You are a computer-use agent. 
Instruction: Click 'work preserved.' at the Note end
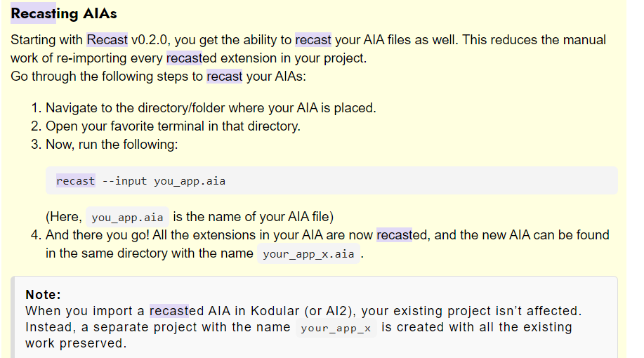coord(76,343)
